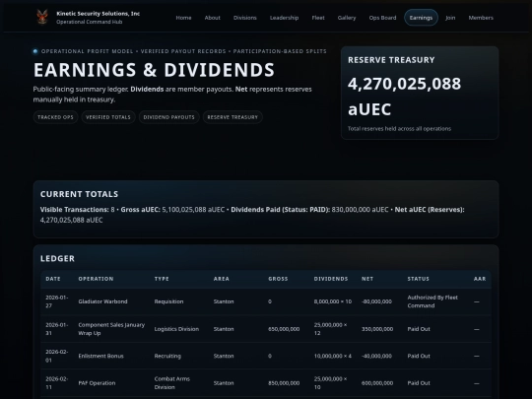
Task: Click Dividends Paid 830,000,000 aUEC value
Action: (360, 210)
